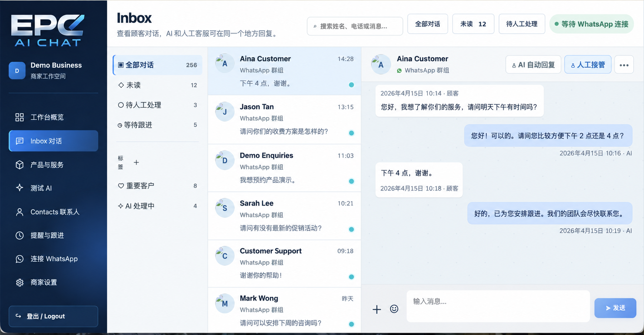
Task: Open the 工作台概览 dashboard icon
Action: (20, 117)
